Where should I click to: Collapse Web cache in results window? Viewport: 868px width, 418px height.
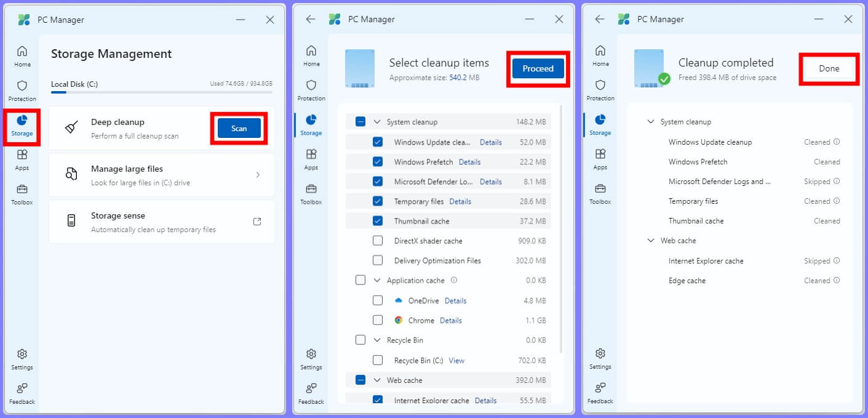tap(651, 241)
